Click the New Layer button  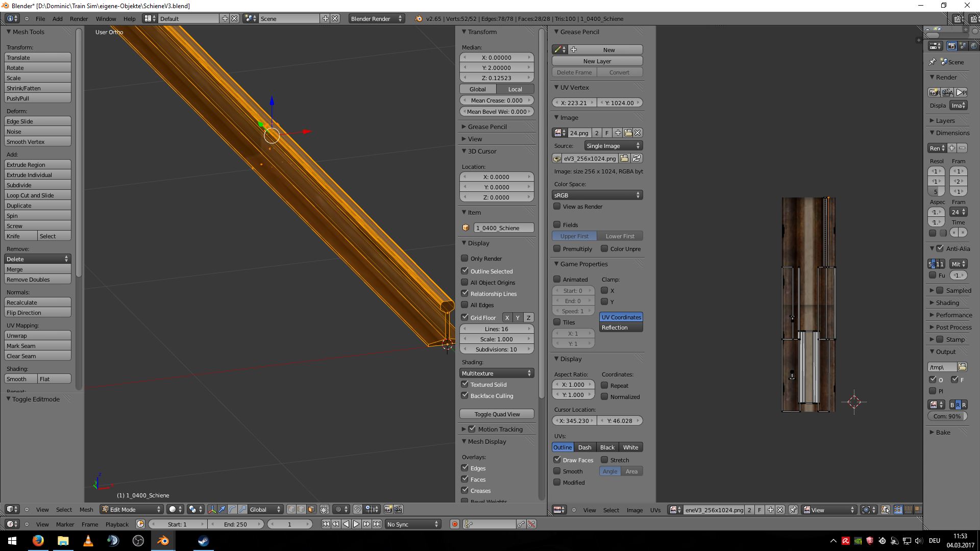pos(597,61)
